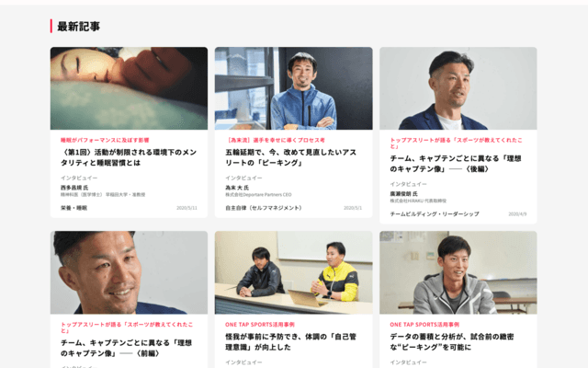Open thumbnail of man in gray hoodie
The image size is (588, 368).
[x=458, y=272]
